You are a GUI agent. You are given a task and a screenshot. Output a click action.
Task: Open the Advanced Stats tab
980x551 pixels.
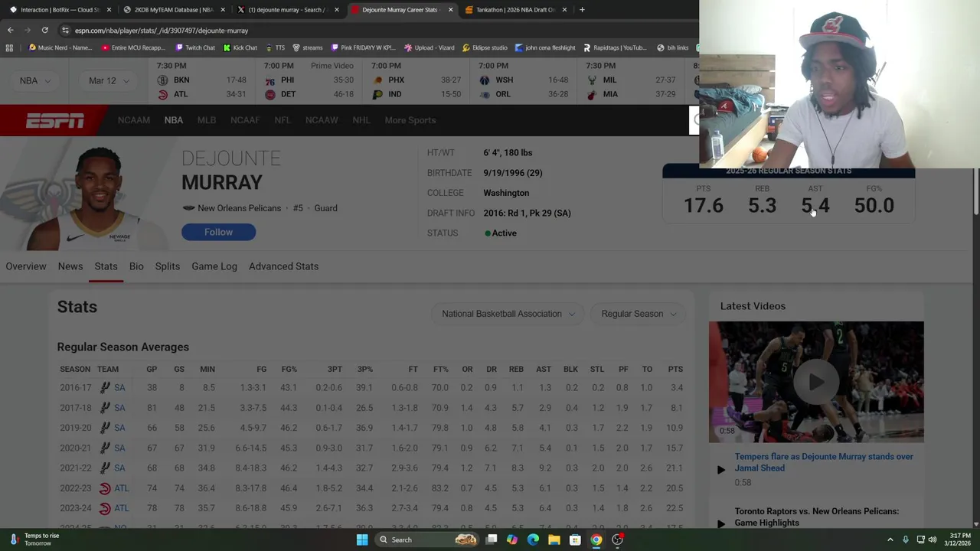(x=283, y=266)
